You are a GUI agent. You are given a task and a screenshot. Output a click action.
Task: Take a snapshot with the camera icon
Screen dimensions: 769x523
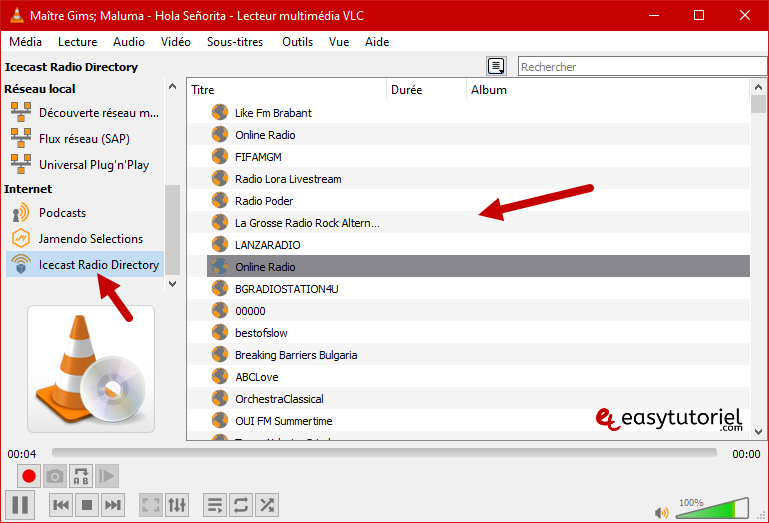pos(55,476)
